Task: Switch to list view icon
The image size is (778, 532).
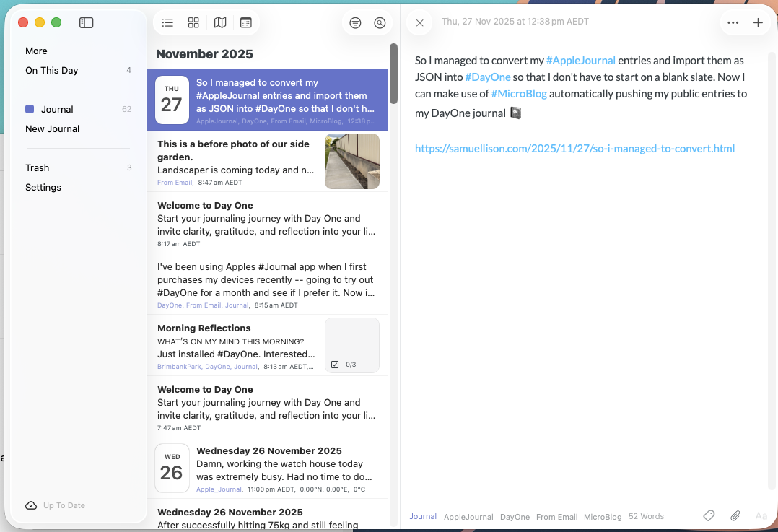Action: coord(167,23)
